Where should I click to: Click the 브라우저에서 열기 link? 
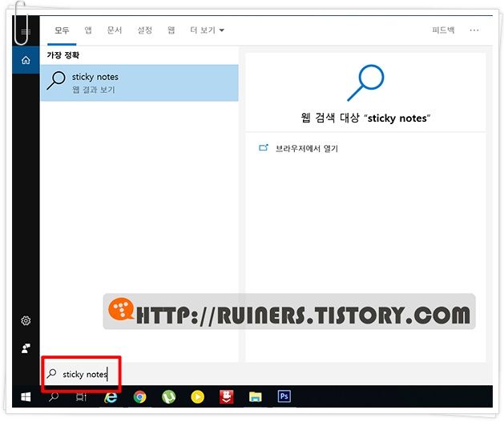pyautogui.click(x=307, y=149)
